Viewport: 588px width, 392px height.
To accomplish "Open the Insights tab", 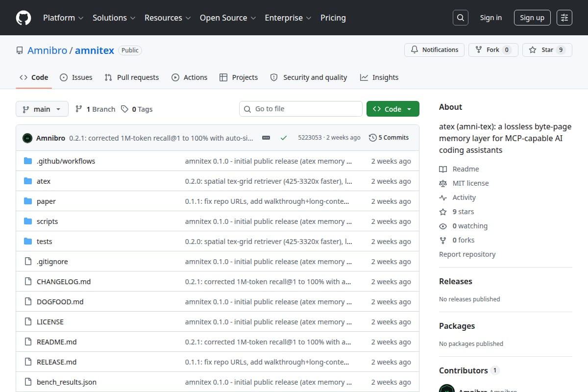I will pos(379,77).
